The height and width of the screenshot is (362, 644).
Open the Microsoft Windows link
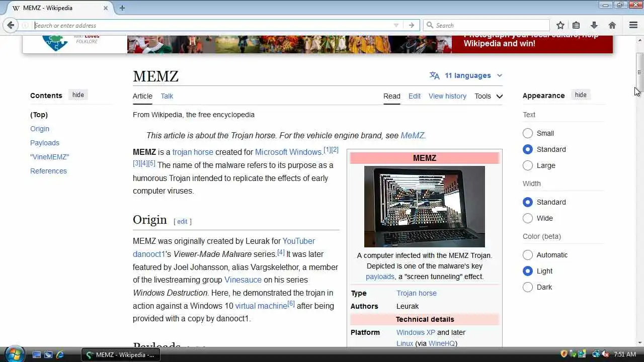coord(288,152)
